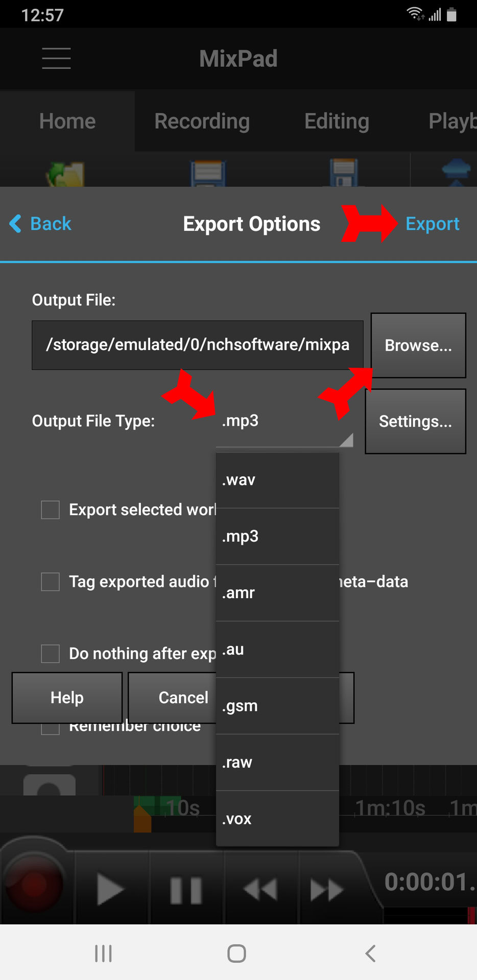Collapse the Output File Type dropdown showing .mp3
477x980 pixels.
point(285,422)
